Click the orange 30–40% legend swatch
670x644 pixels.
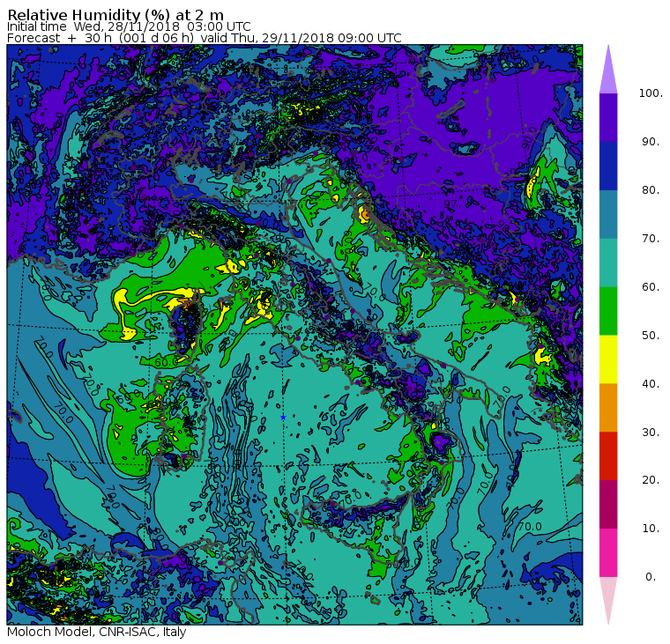tap(608, 408)
